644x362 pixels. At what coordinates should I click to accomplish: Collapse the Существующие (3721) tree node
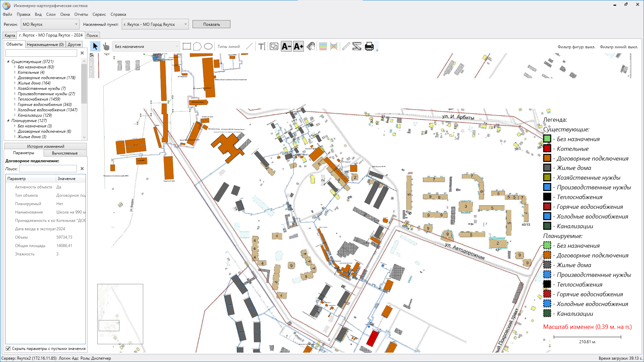click(8, 62)
